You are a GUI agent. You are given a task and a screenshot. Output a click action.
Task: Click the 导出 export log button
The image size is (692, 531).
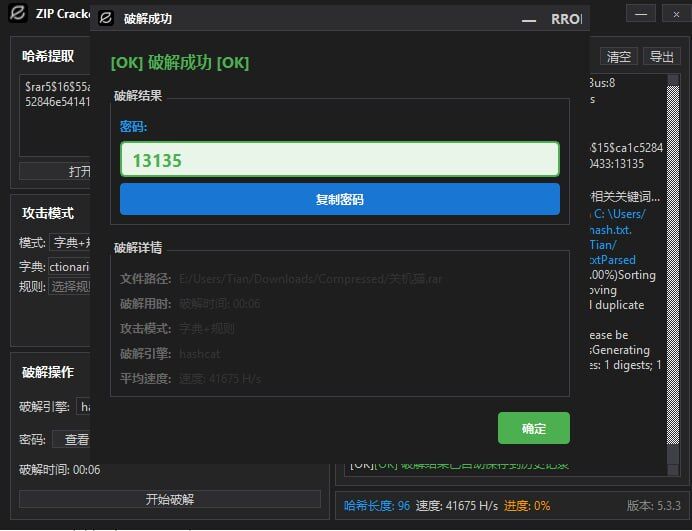661,57
